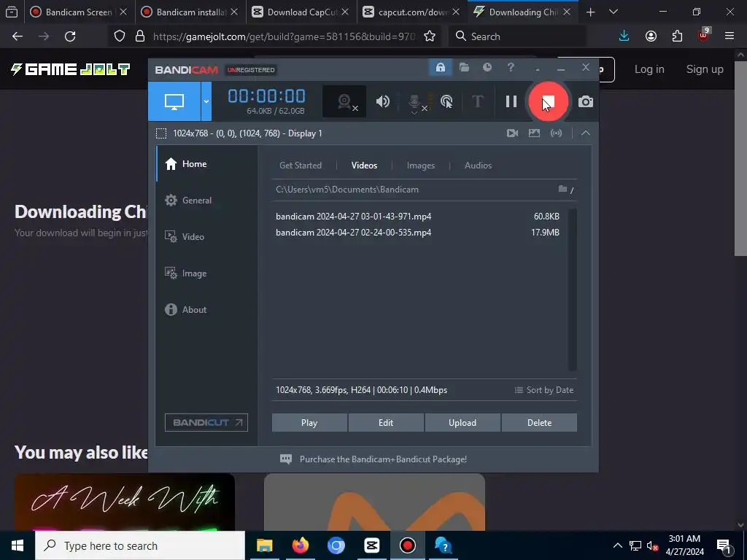The height and width of the screenshot is (560, 747).
Task: Open Windows Start menu
Action: [x=18, y=545]
